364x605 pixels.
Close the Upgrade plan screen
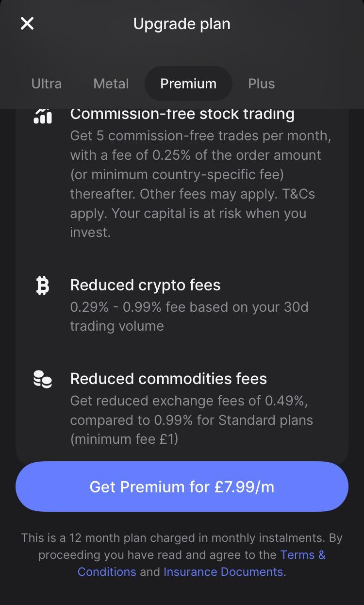click(x=27, y=23)
